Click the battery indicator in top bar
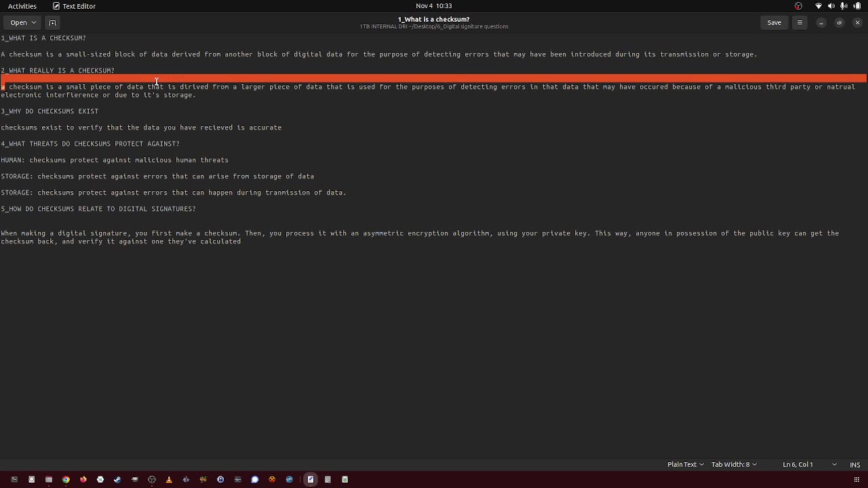Viewport: 868px width, 488px height. click(857, 6)
